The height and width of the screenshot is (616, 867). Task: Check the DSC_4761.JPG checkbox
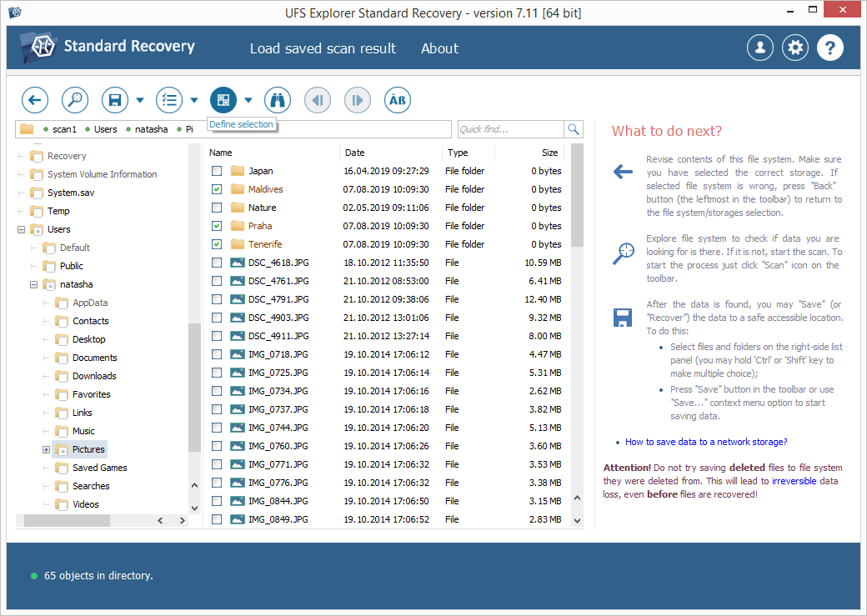[217, 281]
